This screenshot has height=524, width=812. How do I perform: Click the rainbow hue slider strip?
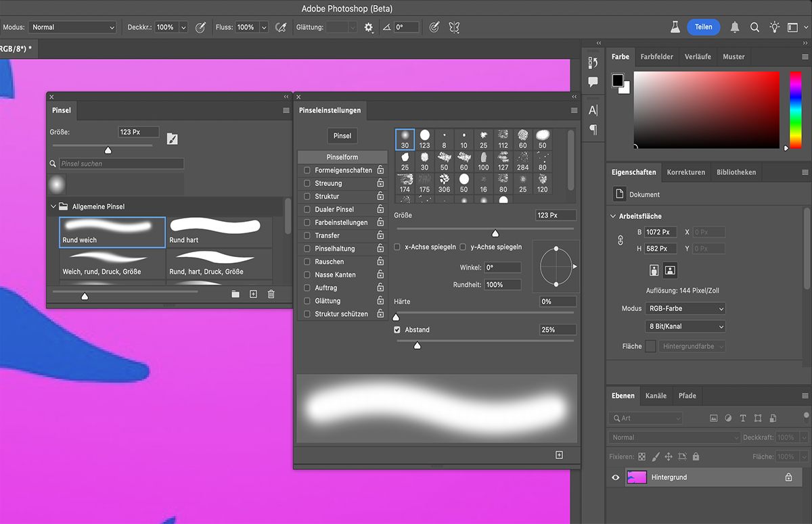coord(795,108)
